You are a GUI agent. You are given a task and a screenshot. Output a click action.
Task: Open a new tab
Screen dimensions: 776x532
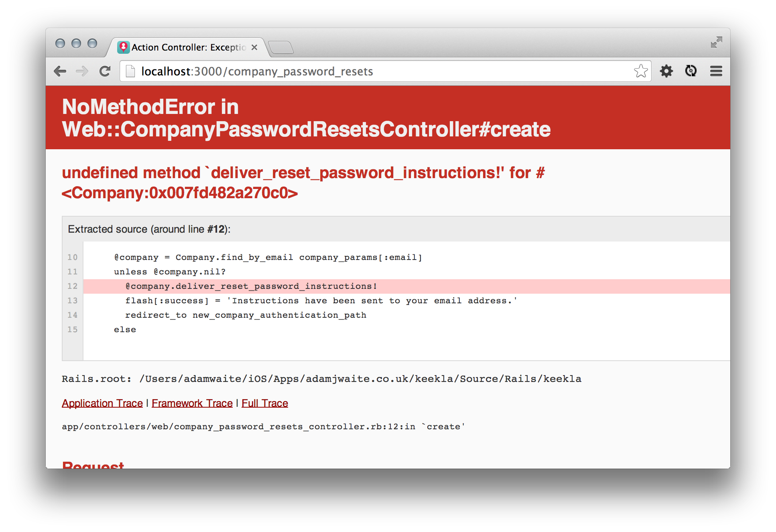[x=281, y=47]
